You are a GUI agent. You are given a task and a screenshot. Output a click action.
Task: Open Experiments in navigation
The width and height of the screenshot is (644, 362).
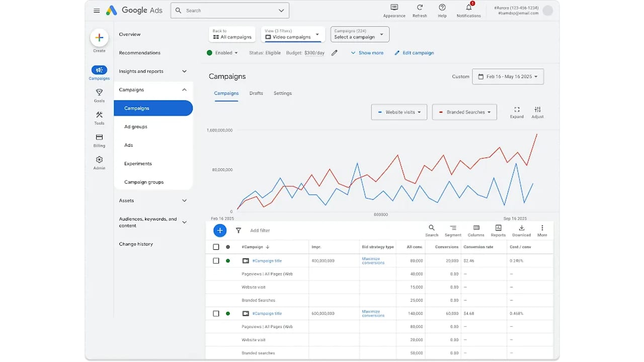[x=138, y=164]
